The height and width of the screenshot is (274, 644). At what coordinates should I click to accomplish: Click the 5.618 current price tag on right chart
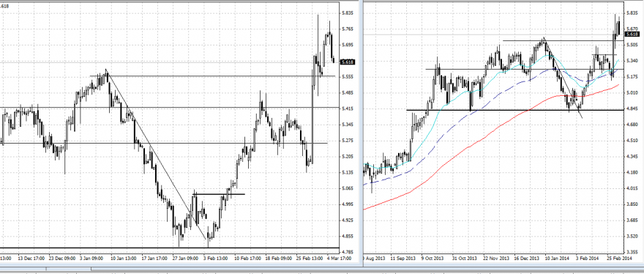[x=632, y=34]
